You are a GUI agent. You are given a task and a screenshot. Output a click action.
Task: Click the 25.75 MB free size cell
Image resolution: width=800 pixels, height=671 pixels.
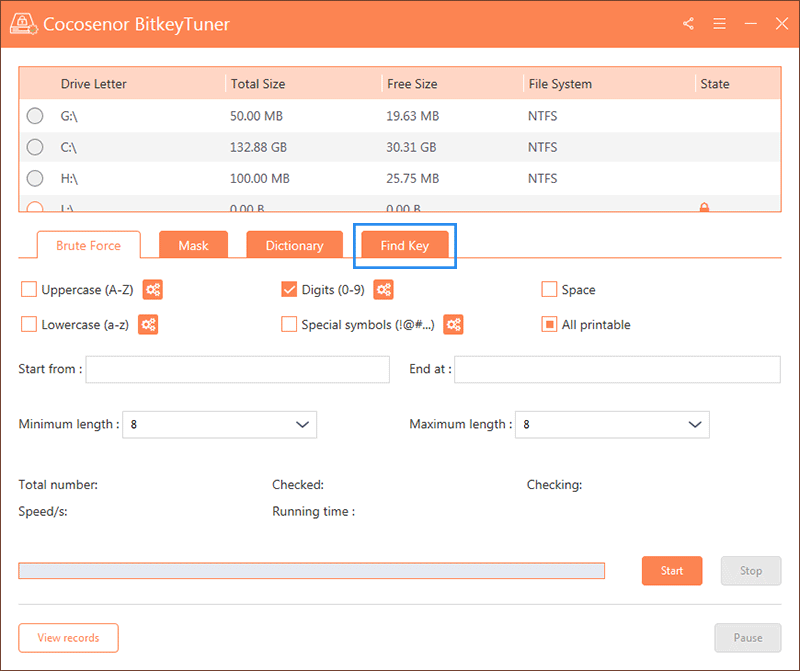412,179
